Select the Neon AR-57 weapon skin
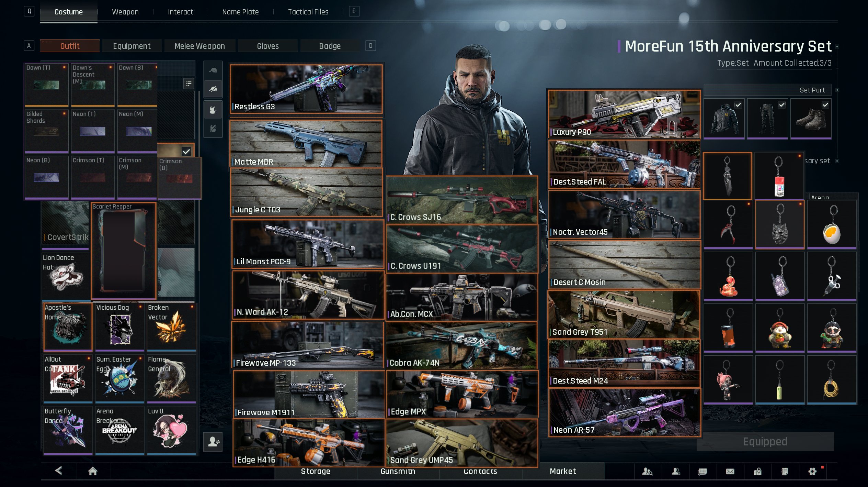 tap(625, 413)
